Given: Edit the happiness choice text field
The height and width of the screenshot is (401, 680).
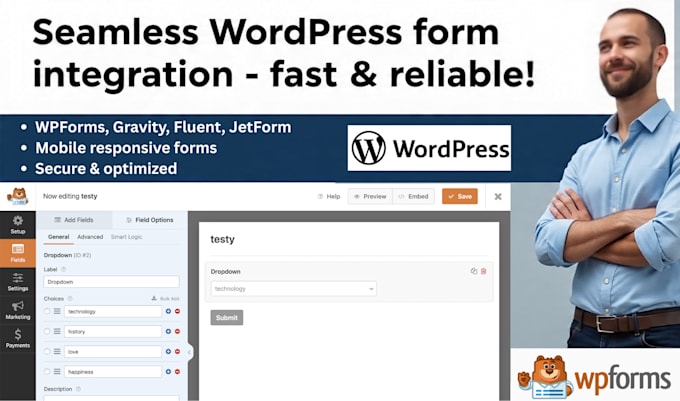Looking at the screenshot, I should (113, 372).
